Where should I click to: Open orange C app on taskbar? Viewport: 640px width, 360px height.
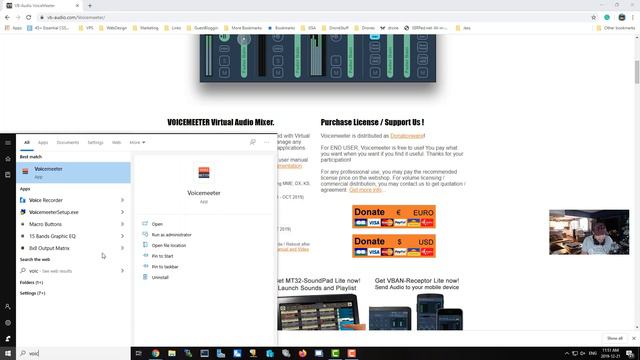coord(351,353)
